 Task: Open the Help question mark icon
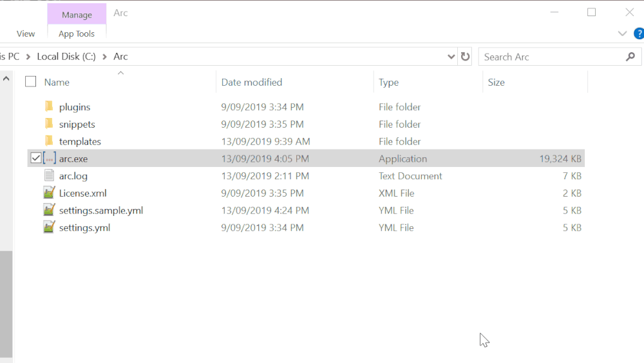tap(639, 34)
